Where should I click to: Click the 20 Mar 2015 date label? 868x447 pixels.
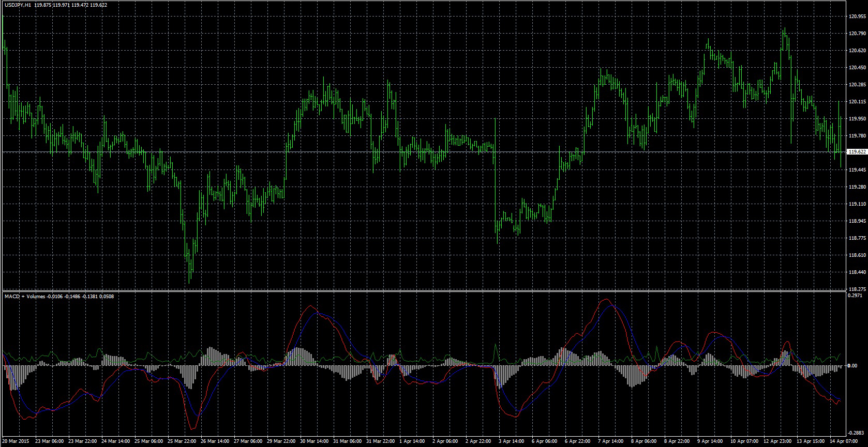click(x=18, y=442)
